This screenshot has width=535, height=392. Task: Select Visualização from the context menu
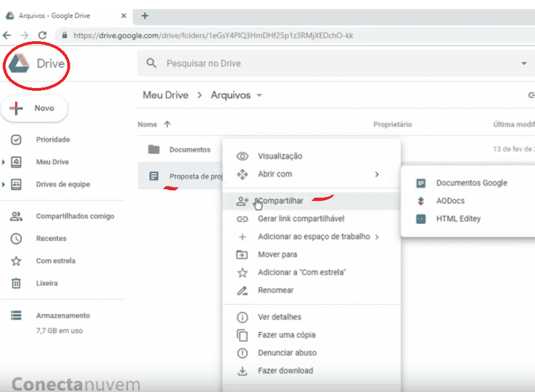pos(312,156)
